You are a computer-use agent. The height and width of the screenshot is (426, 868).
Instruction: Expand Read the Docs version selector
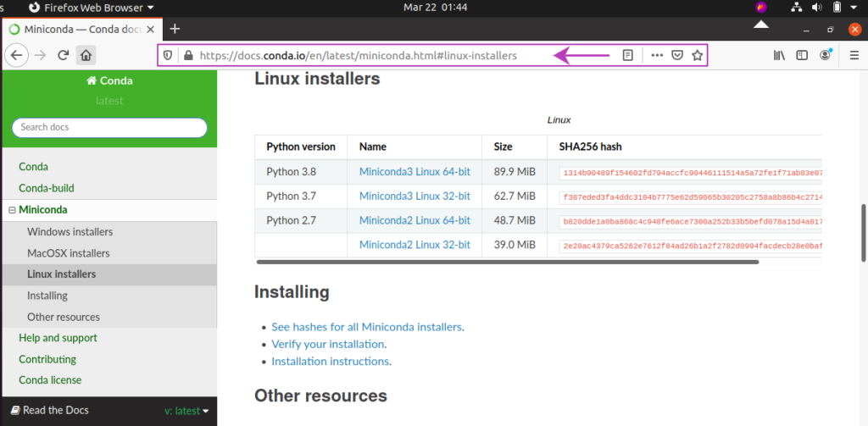pos(187,411)
